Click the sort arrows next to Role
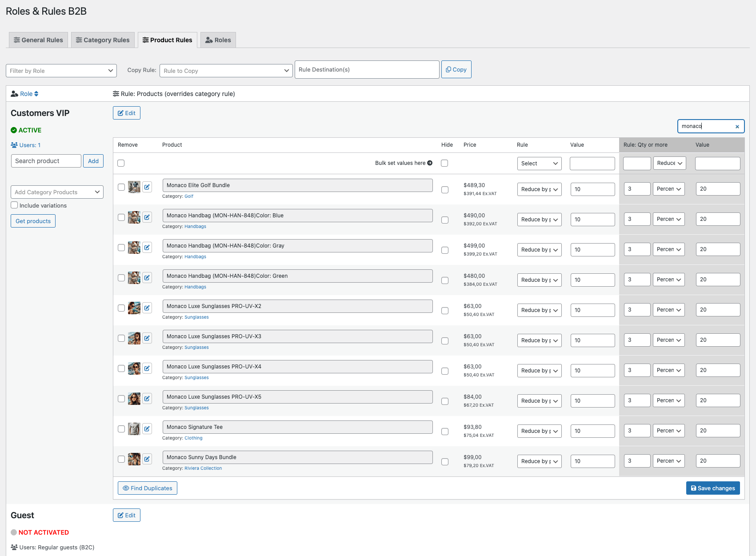The image size is (756, 556). point(36,94)
